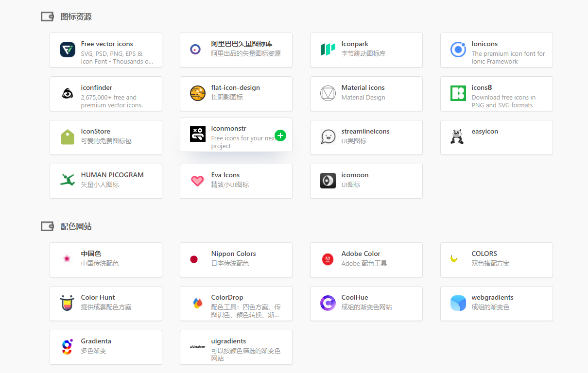Image resolution: width=588 pixels, height=373 pixels.
Task: Click the text 成组的渐变色网站
Action: (x=367, y=307)
